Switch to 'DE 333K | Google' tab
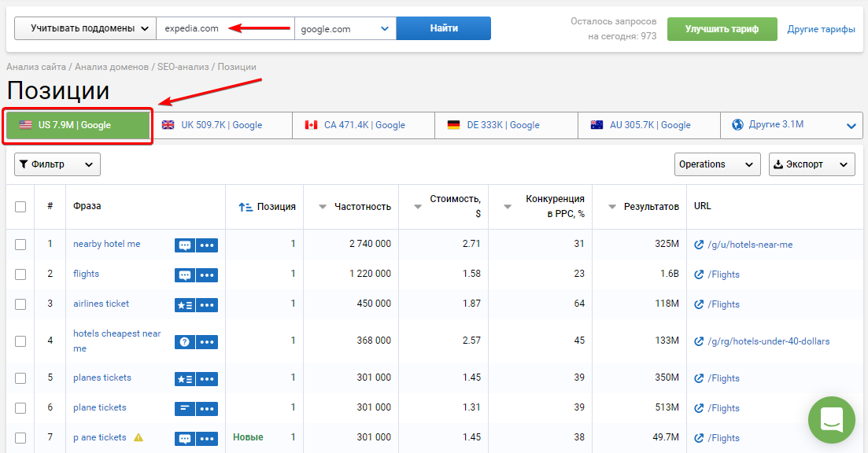 click(x=507, y=125)
